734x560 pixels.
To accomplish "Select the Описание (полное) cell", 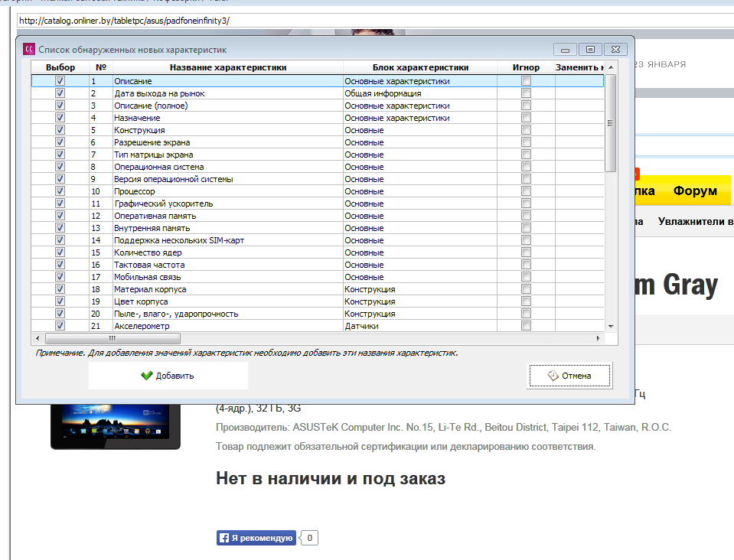I will pos(227,106).
